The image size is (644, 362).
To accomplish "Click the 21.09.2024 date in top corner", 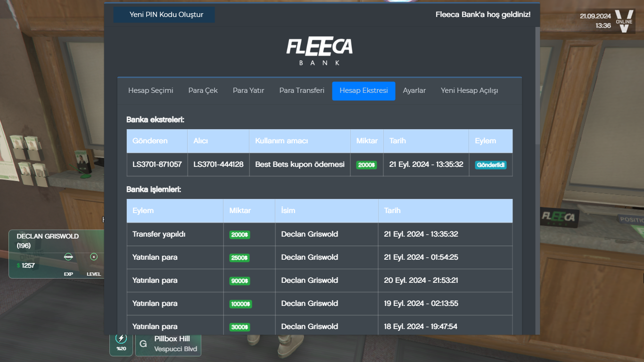I will [x=595, y=16].
